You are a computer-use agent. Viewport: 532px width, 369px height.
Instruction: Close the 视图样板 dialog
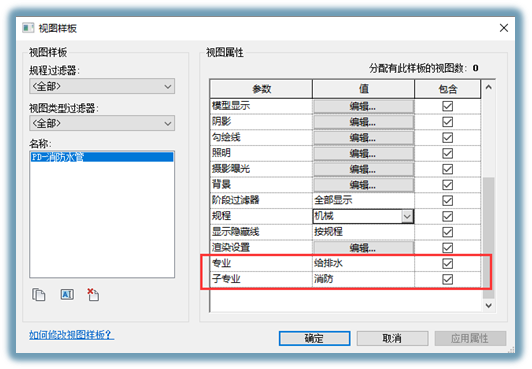(x=504, y=28)
